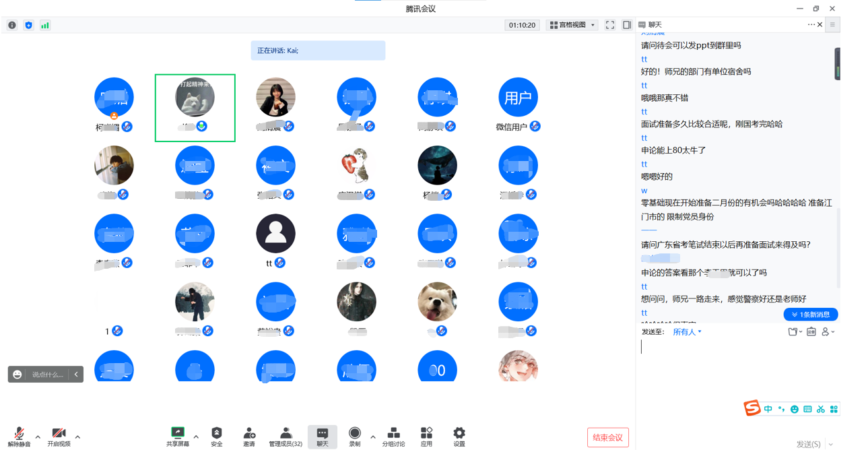
Task: Click the 微信用户 participant avatar
Action: pyautogui.click(x=518, y=98)
